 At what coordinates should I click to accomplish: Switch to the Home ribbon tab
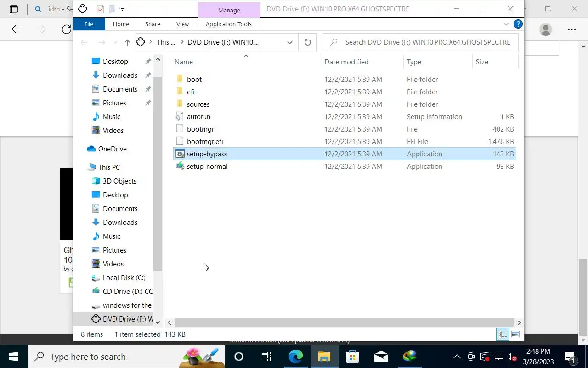tap(121, 24)
